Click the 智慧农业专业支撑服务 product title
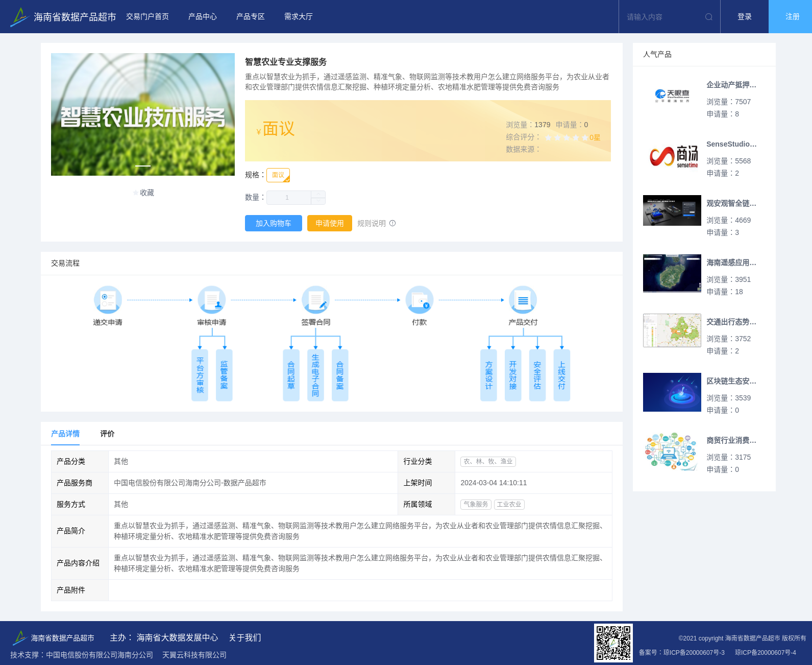The height and width of the screenshot is (665, 812). click(286, 62)
